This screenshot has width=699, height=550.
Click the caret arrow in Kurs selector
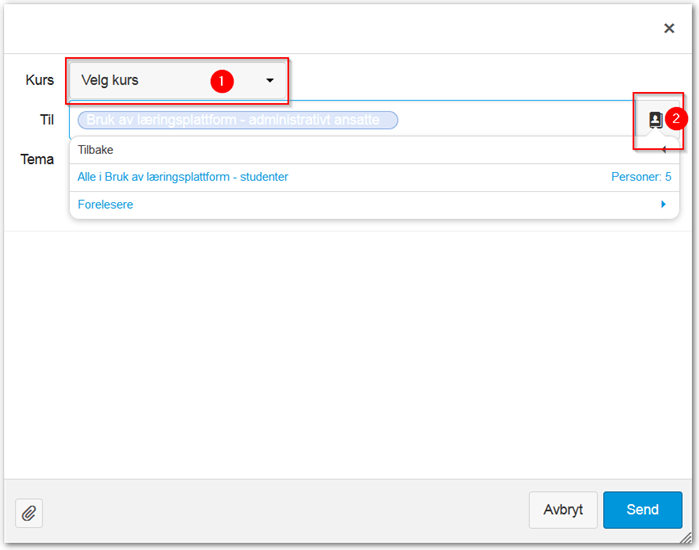269,80
